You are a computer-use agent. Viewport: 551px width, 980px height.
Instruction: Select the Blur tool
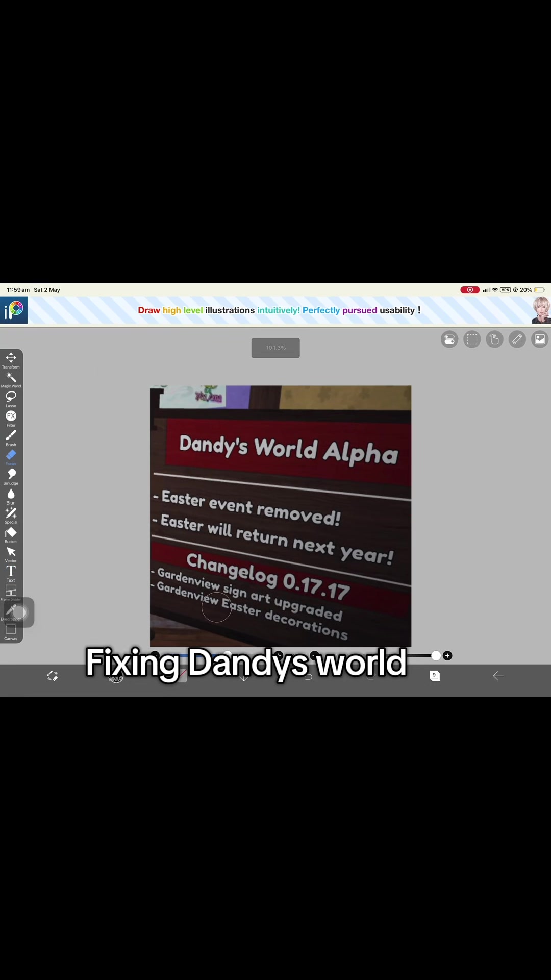tap(11, 496)
